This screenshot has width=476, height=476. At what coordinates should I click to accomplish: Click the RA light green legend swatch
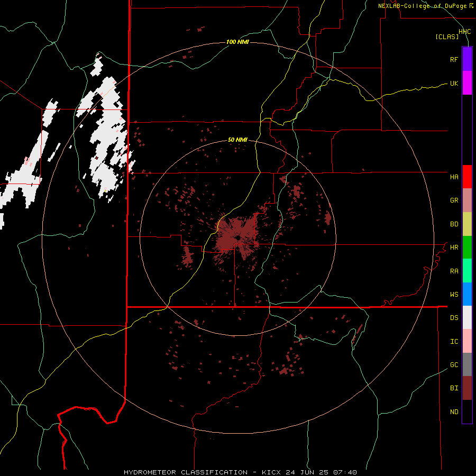pos(467,271)
